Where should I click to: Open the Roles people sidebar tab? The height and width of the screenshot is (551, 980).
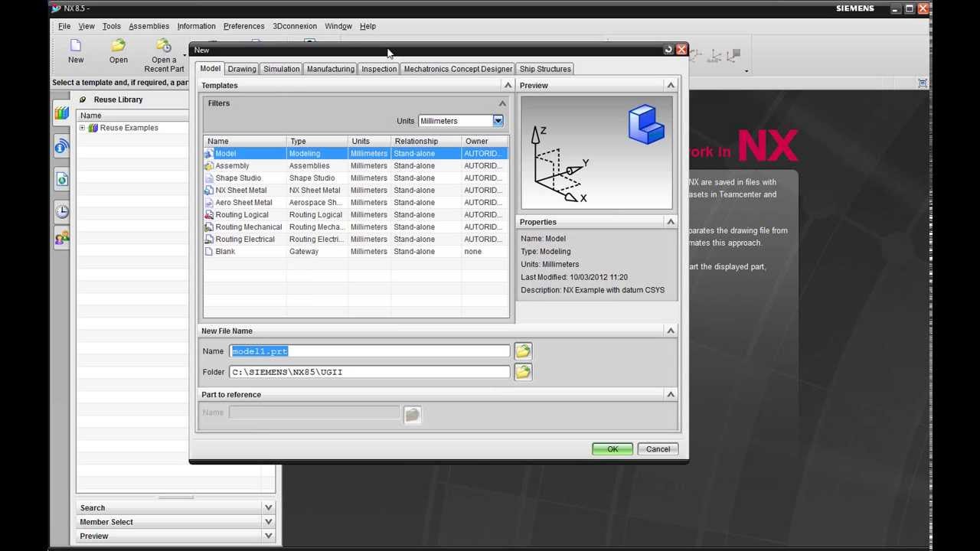[x=62, y=238]
